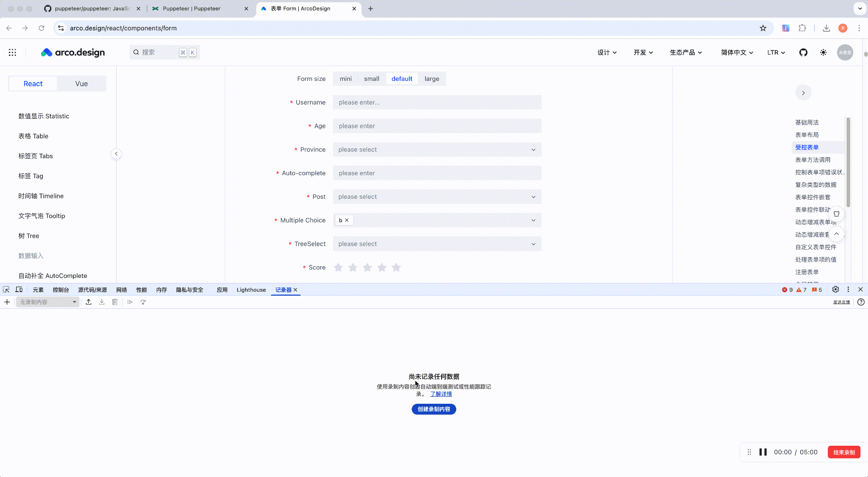Select the large form size

pos(432,79)
